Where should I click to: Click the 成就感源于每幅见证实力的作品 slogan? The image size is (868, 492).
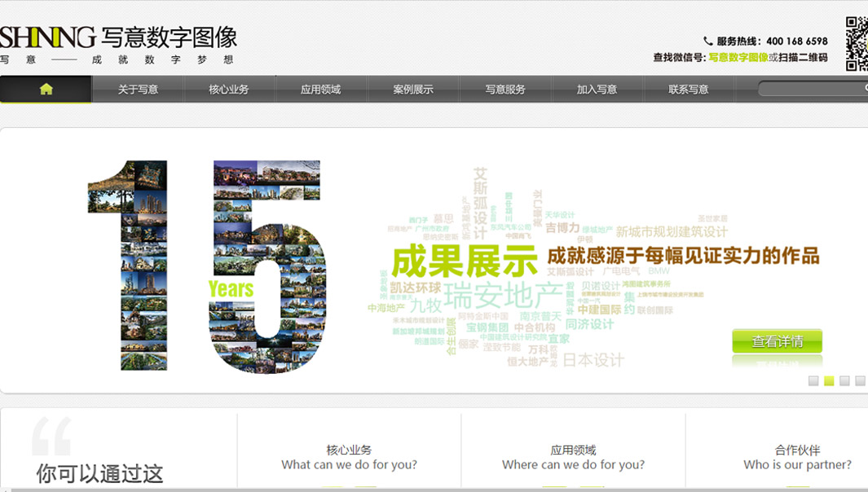[683, 256]
